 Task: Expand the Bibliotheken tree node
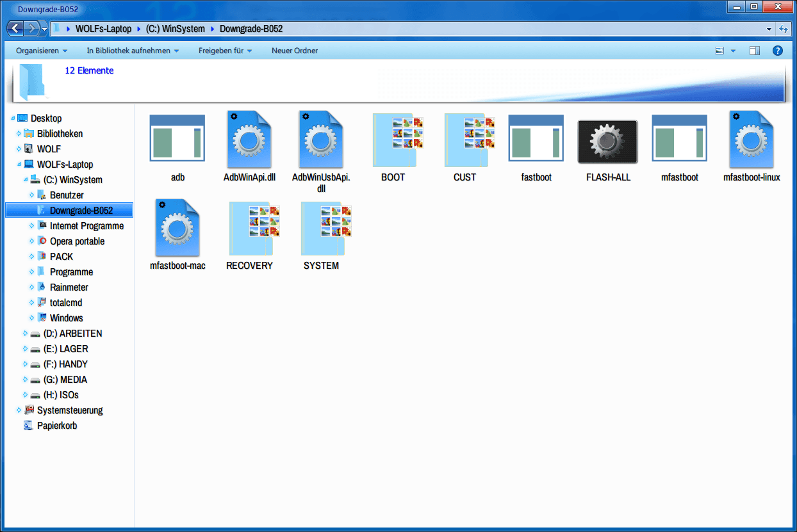pos(19,134)
